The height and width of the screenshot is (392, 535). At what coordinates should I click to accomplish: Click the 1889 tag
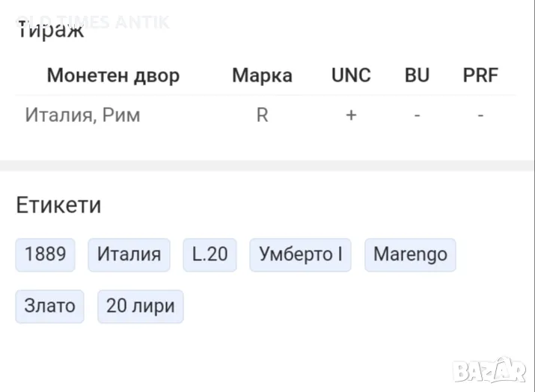coord(46,254)
